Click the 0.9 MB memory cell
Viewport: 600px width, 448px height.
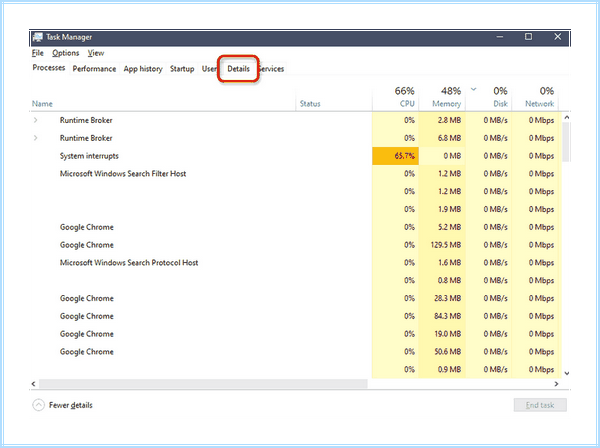442,370
